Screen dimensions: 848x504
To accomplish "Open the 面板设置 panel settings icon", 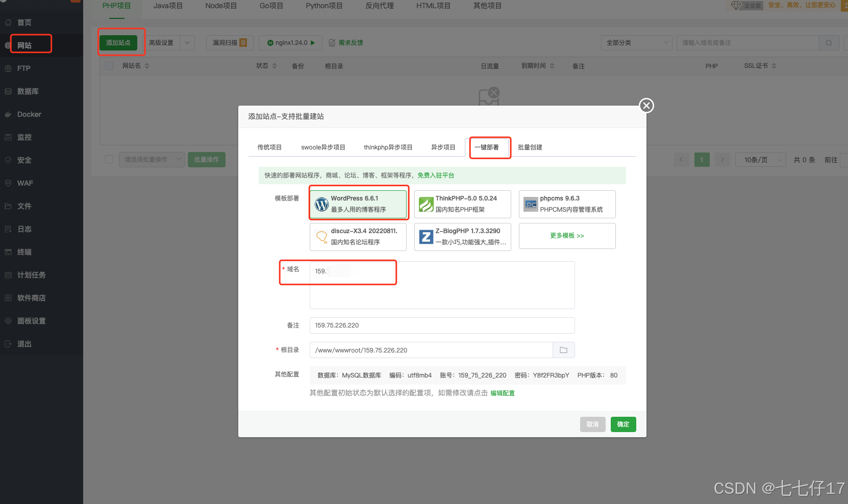I will tap(8, 321).
